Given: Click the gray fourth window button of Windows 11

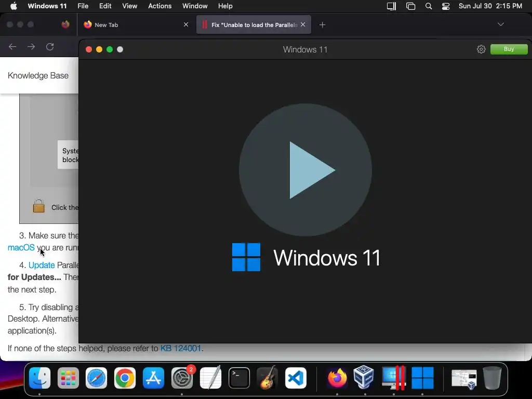Looking at the screenshot, I should [120, 49].
